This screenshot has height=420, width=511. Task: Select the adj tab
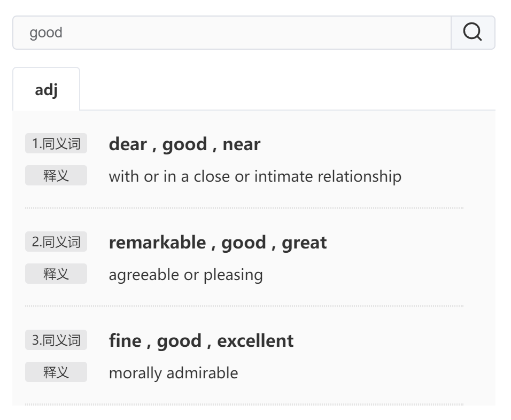(x=47, y=89)
